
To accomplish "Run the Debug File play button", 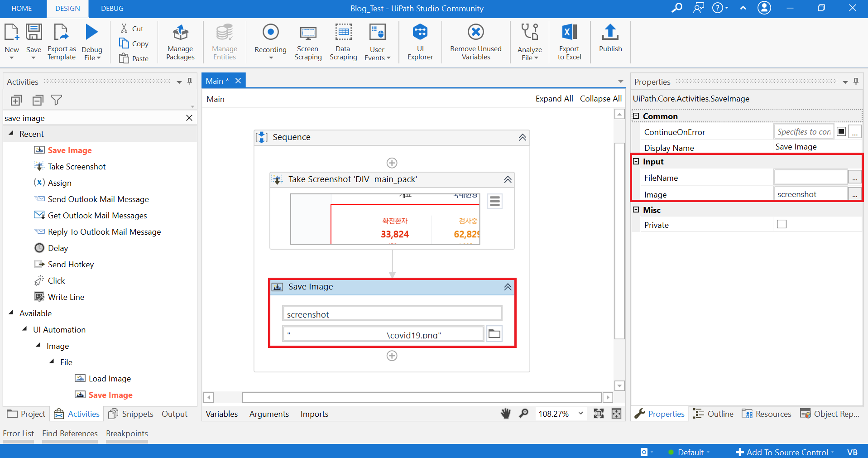I will 92,33.
